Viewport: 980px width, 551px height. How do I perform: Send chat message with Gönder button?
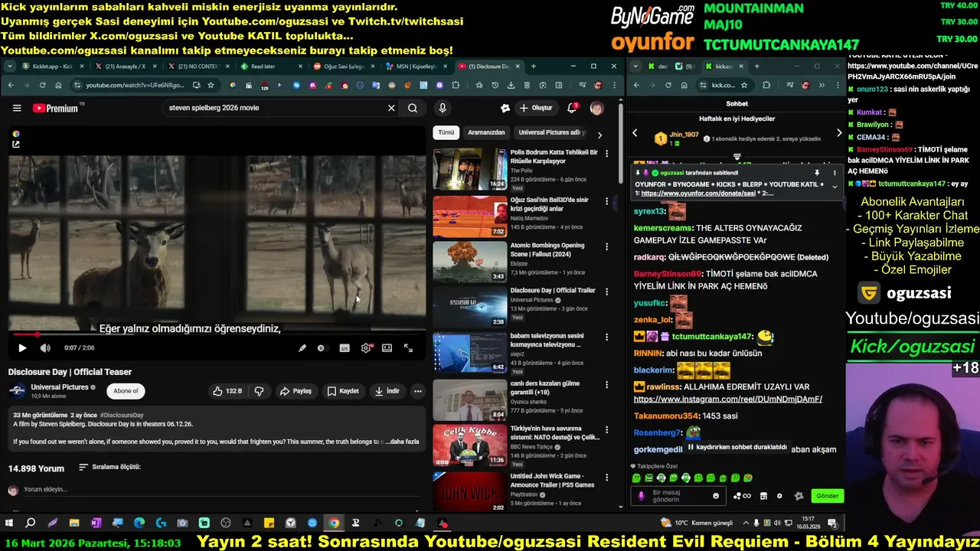pyautogui.click(x=828, y=496)
